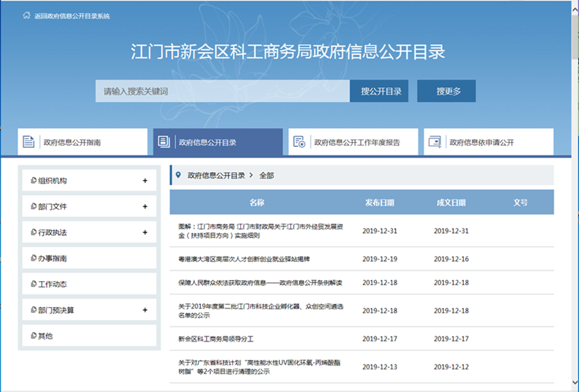Image resolution: width=579 pixels, height=392 pixels.
Task: Click the 搜更多 button
Action: tap(447, 91)
